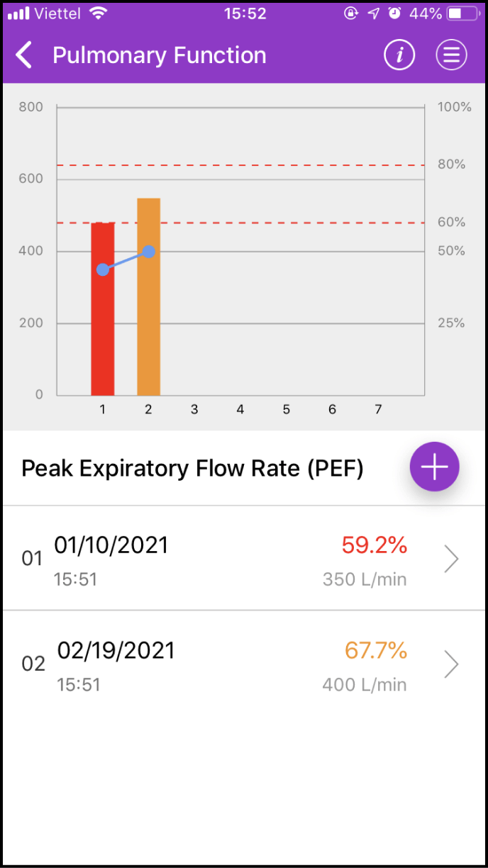Screen dimensions: 488x868
Task: Tap the Peak Expiratory Flow Rate heading
Action: coord(192,469)
